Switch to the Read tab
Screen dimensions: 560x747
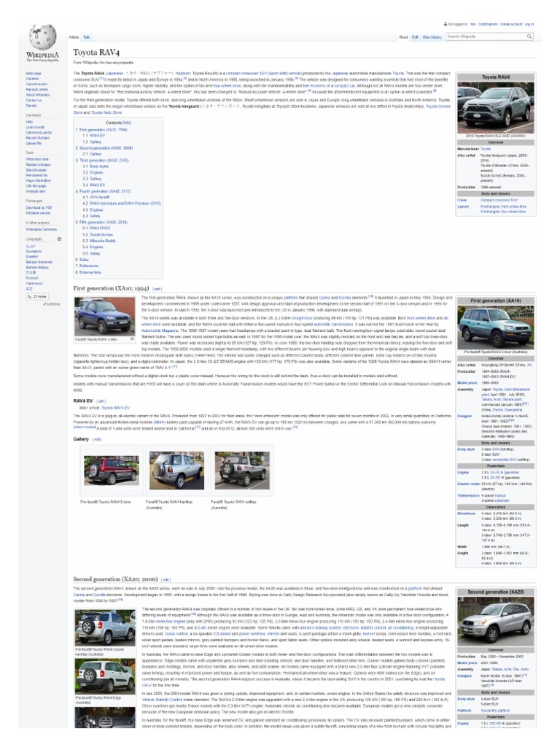[403, 37]
